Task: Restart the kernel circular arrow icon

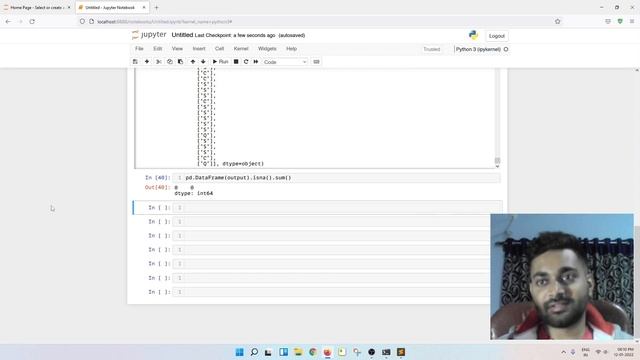Action: pos(246,62)
